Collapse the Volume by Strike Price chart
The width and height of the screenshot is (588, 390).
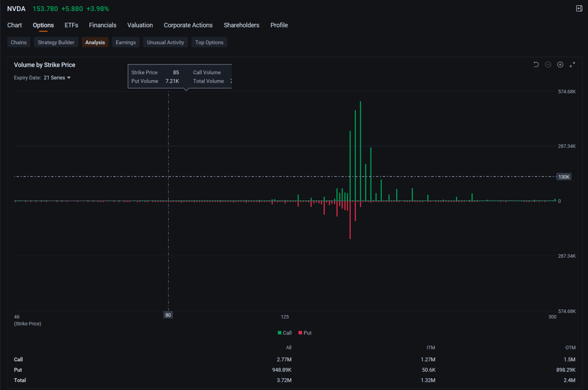572,65
